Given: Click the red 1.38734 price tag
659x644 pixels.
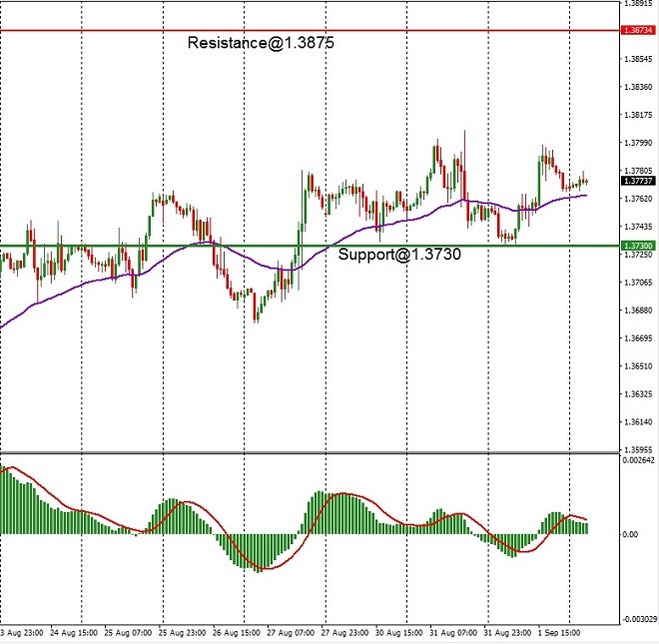Looking at the screenshot, I should coord(638,30).
